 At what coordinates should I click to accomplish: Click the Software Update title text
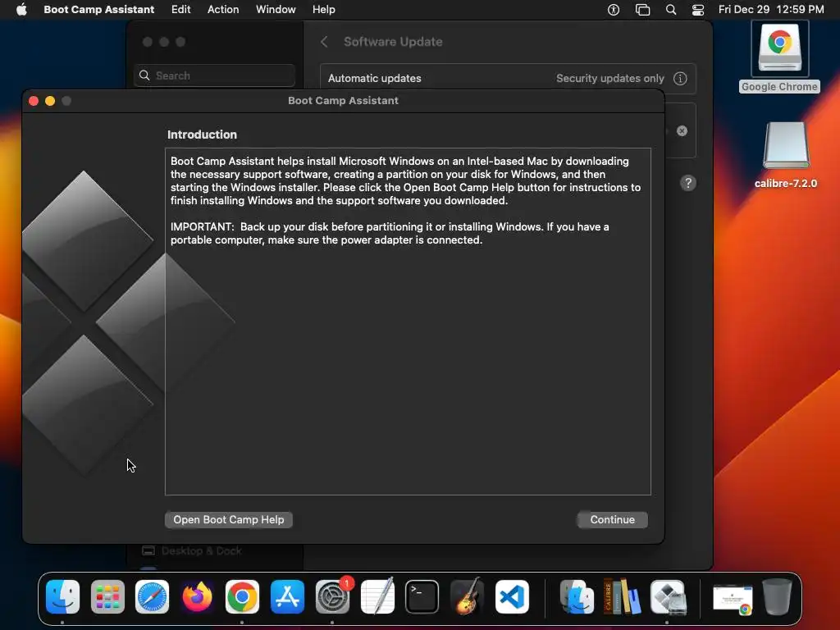click(x=393, y=42)
